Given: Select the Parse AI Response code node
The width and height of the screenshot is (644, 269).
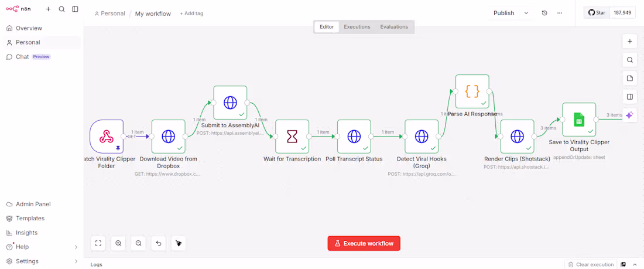Looking at the screenshot, I should [472, 91].
